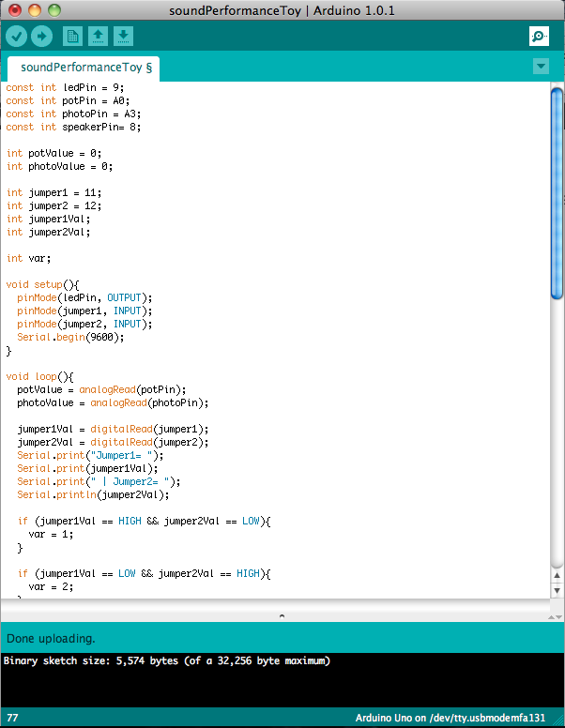This screenshot has height=728, width=565.
Task: Click the console divider collapse handle
Action: pos(282,615)
